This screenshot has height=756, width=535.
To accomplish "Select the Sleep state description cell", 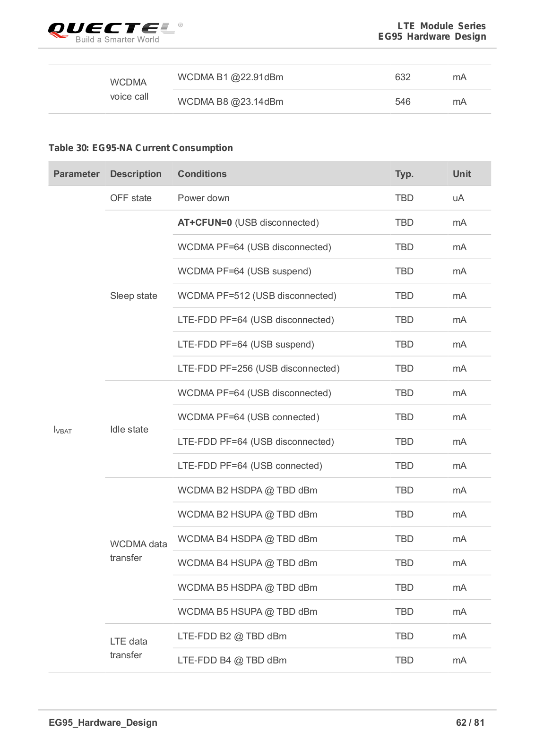I will pyautogui.click(x=133, y=296).
